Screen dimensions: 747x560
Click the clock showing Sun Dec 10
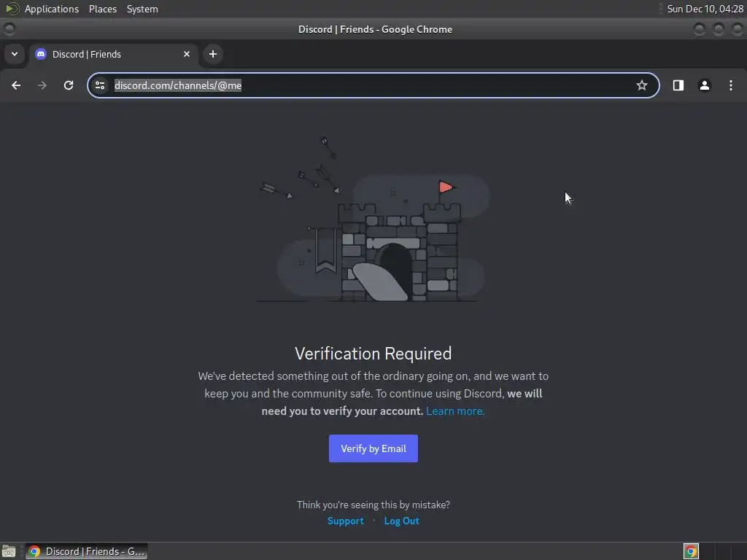tap(705, 9)
